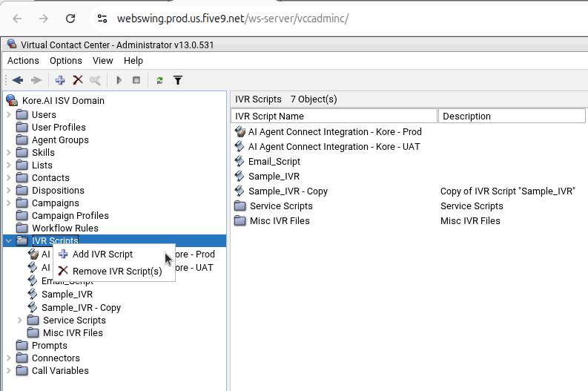Click the browser reload icon
Image resolution: width=588 pixels, height=391 pixels.
click(x=70, y=19)
